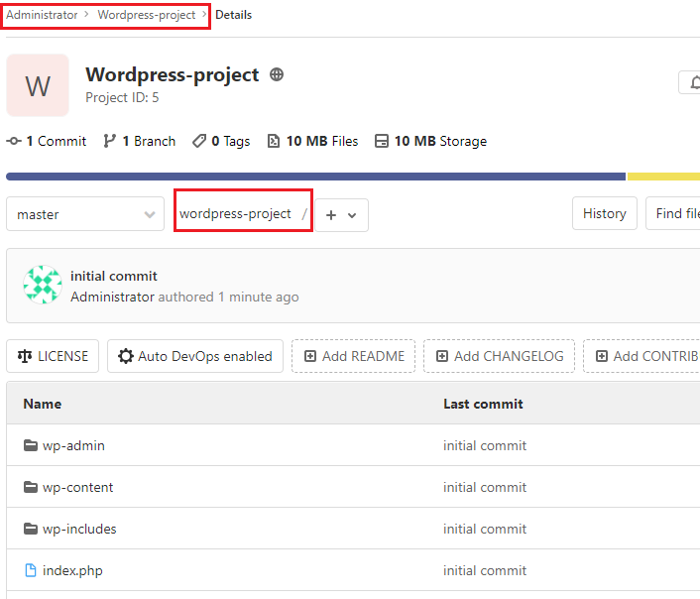Open the index.php file
Screen dimensions: 700x599
(72, 571)
